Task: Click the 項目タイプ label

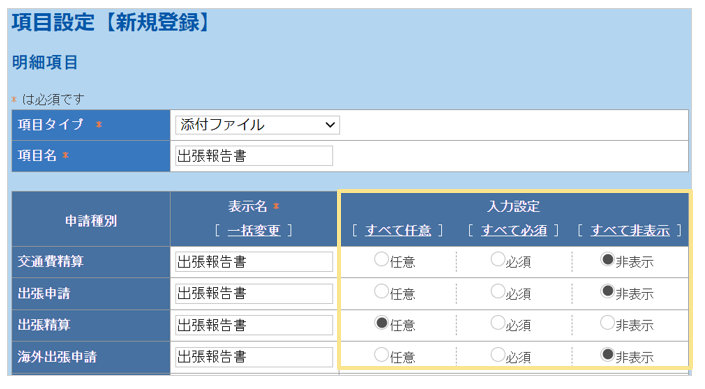Action: click(51, 125)
